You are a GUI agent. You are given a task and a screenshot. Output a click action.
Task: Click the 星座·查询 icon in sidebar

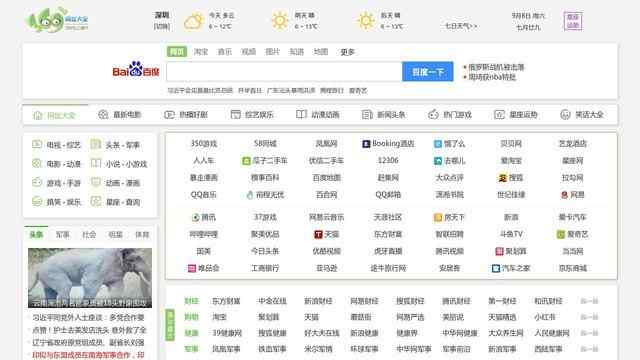point(96,201)
